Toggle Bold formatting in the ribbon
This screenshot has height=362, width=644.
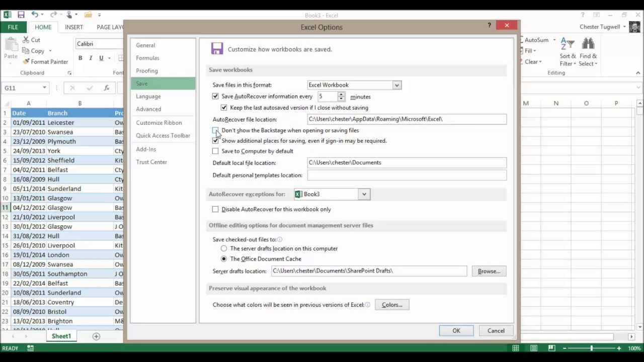(80, 58)
